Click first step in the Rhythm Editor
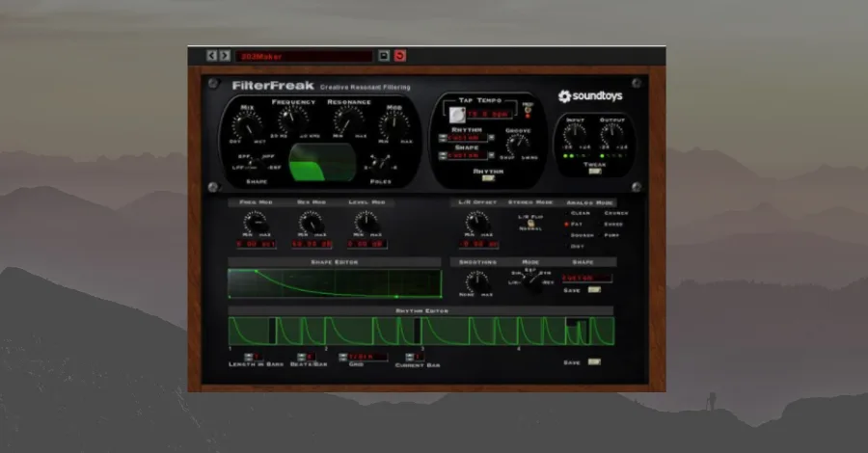 click(x=249, y=332)
